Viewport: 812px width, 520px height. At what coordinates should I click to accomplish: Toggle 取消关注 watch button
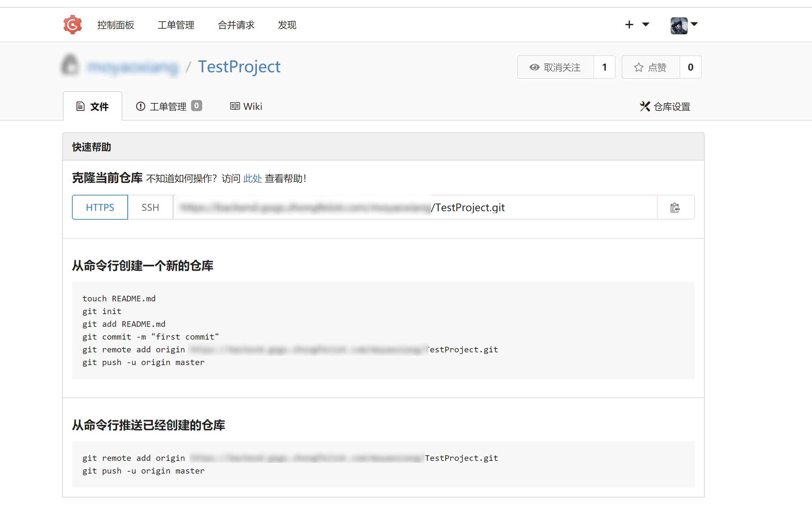click(x=555, y=67)
